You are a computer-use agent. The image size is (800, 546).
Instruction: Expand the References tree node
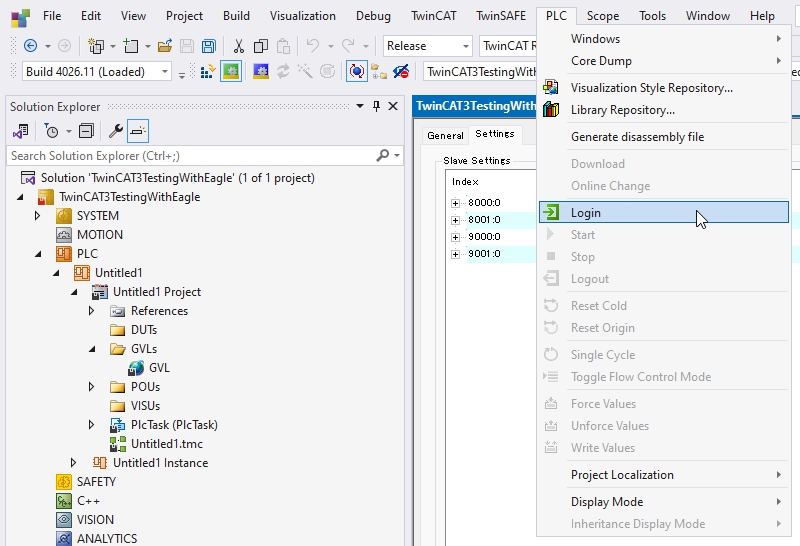coord(91,311)
